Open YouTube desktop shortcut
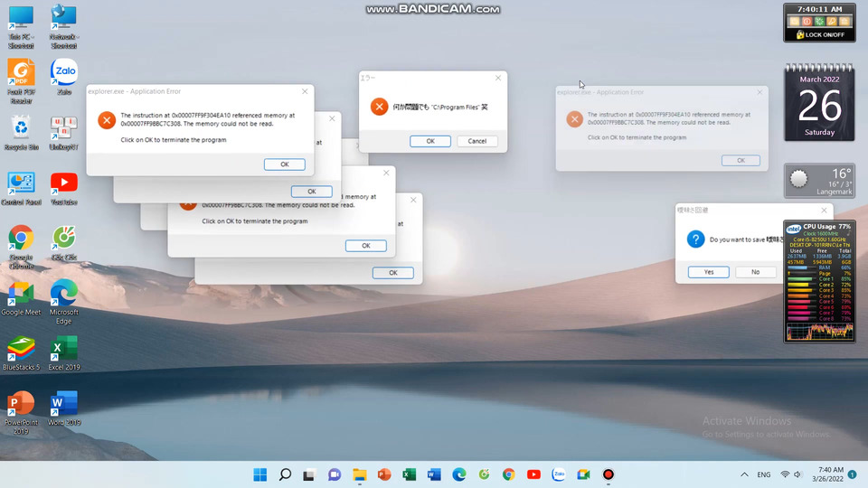Viewport: 868px width, 488px height. [63, 188]
